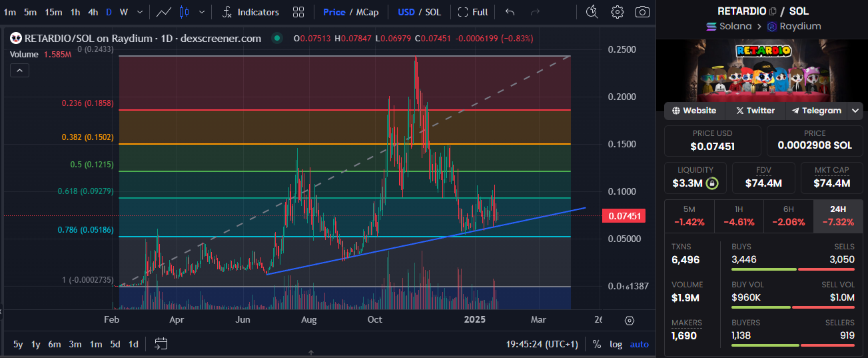Open the go-to-date calendar icon
This screenshot has width=868, height=358.
tap(161, 344)
